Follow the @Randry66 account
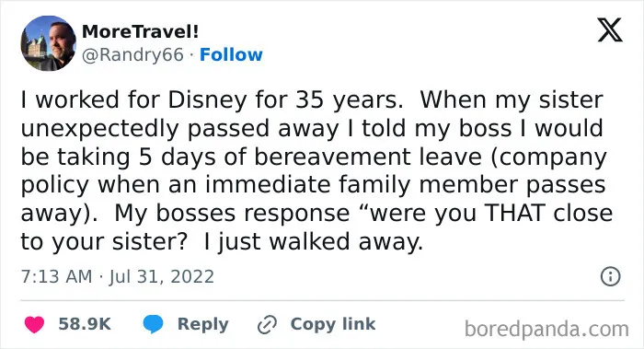Image resolution: width=644 pixels, height=349 pixels. click(231, 54)
